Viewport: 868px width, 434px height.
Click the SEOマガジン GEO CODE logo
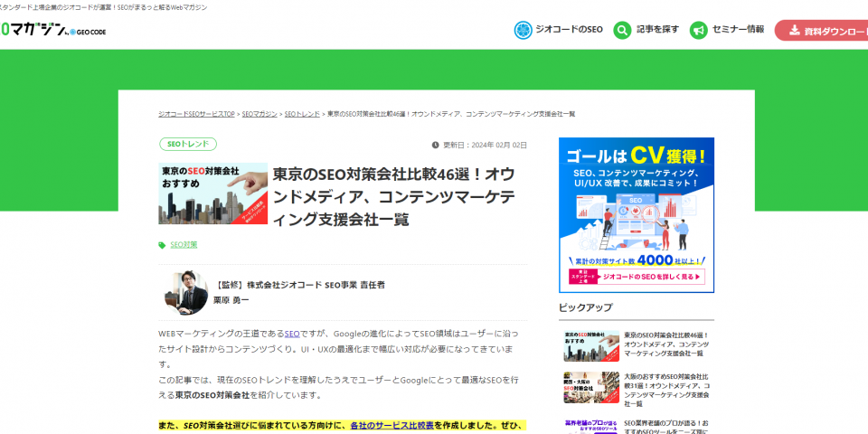tap(52, 31)
